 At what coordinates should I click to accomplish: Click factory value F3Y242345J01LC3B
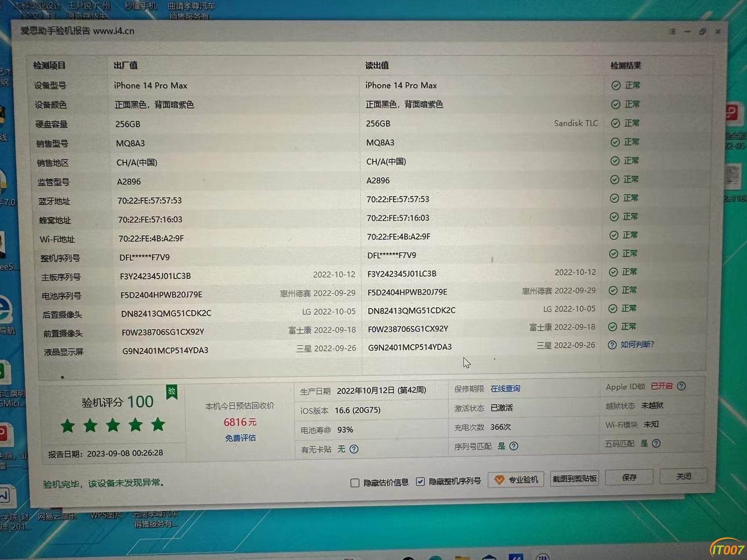pyautogui.click(x=155, y=276)
